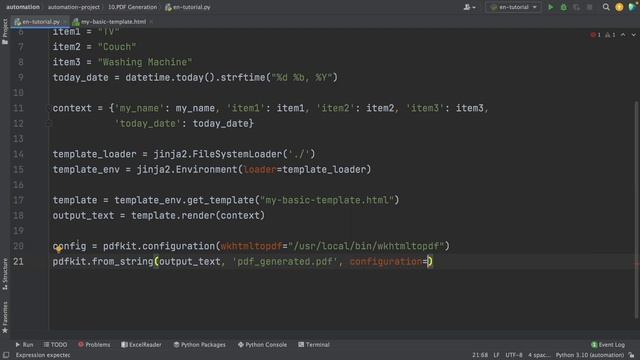Open the Favorites tool window sidebar

[x=5, y=317]
